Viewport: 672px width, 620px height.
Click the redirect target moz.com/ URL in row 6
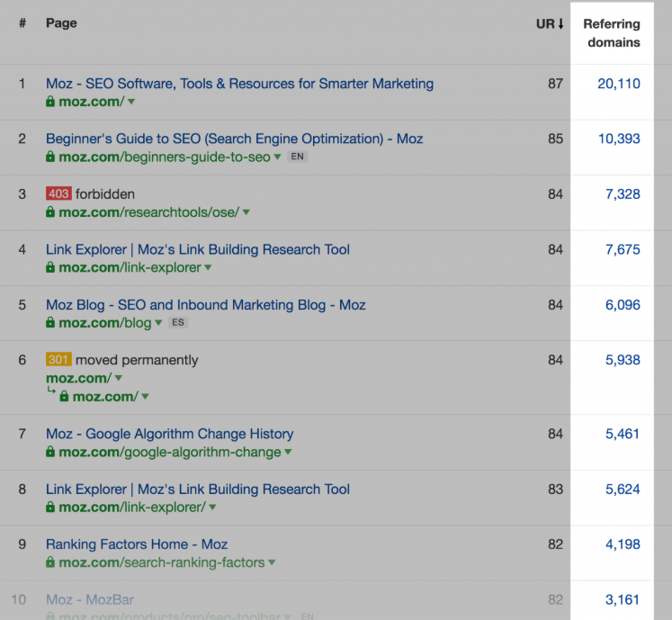[x=105, y=397]
